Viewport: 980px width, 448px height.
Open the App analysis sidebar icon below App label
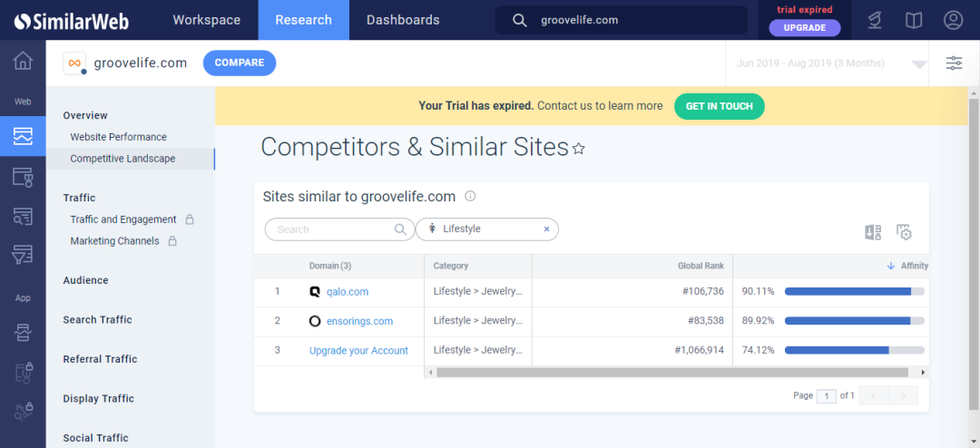pos(23,333)
